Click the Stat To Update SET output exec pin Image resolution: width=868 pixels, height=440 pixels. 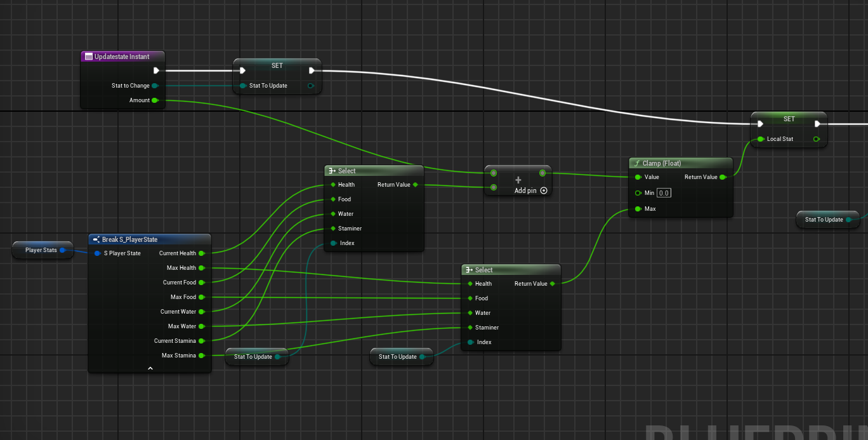(312, 71)
